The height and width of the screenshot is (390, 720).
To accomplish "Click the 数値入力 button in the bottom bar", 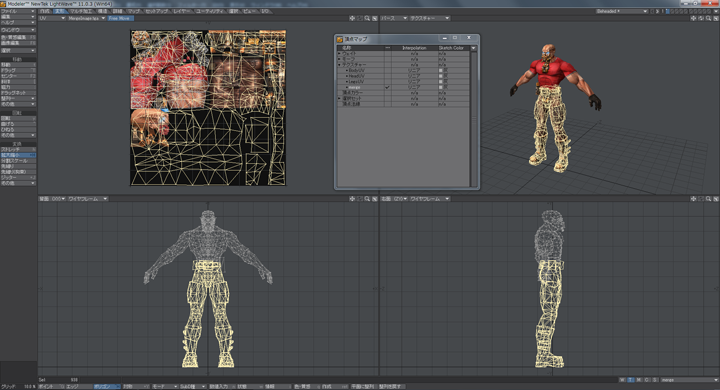I will click(x=222, y=387).
